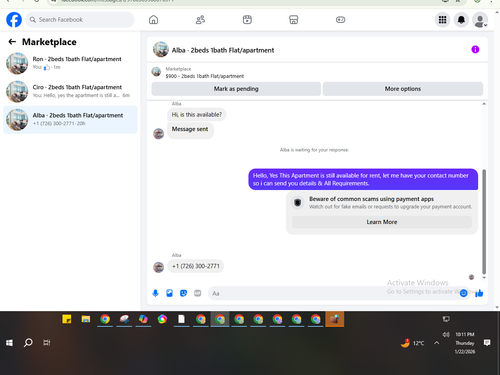
Task: Click the 'Message sent' bubble
Action: [x=190, y=129]
